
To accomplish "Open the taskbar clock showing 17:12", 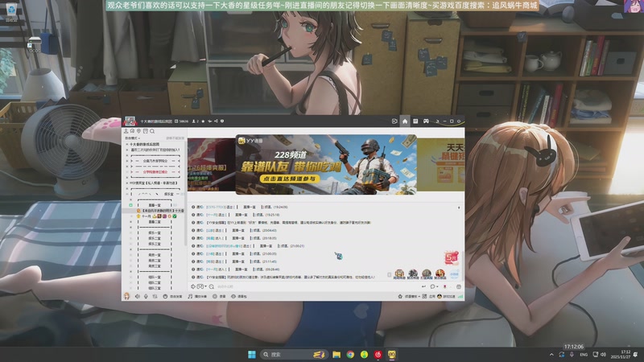I will 620,354.
